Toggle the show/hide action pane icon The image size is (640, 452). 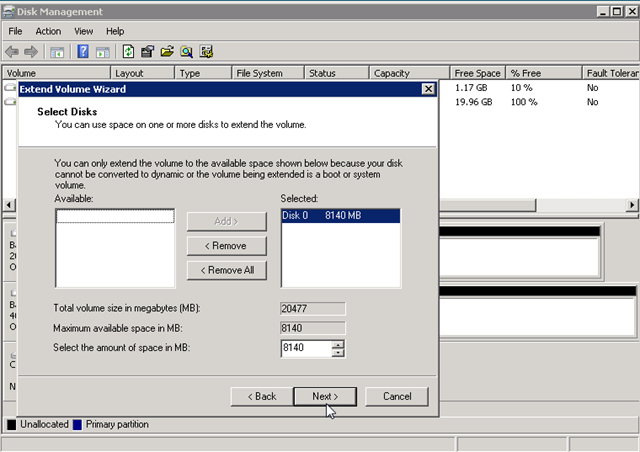103,52
